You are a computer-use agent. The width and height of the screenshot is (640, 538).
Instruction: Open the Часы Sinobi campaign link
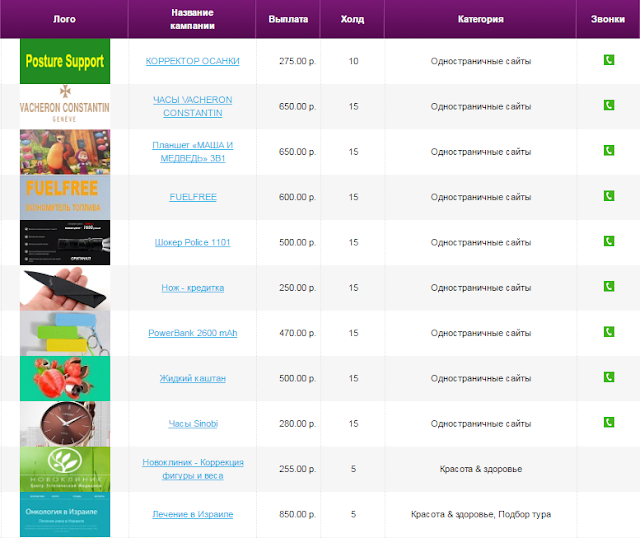[x=193, y=423]
